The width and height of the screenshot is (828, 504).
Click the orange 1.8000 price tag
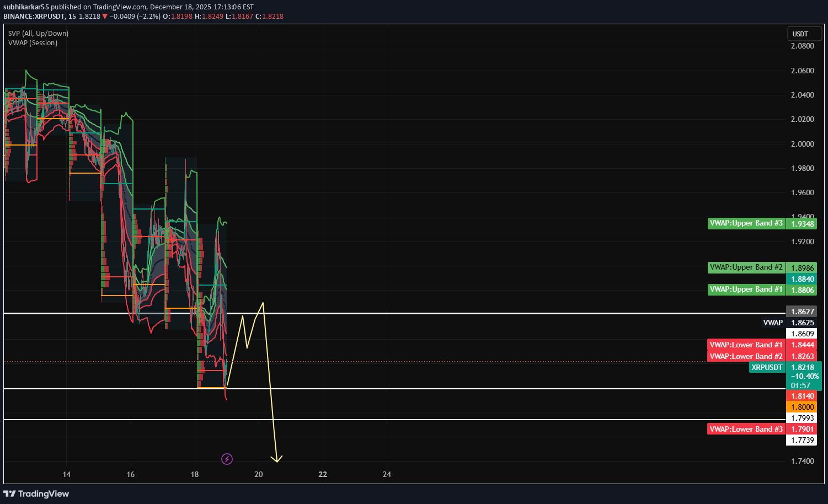(x=802, y=407)
